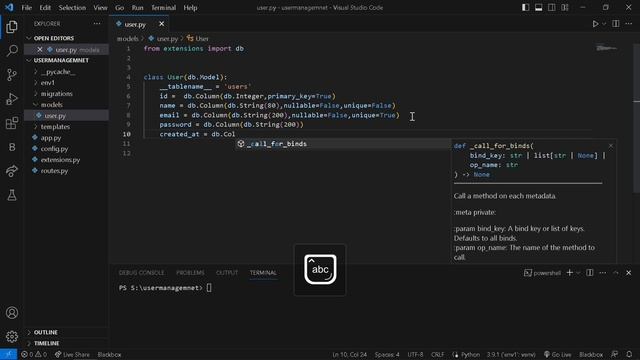Image resolution: width=640 pixels, height=360 pixels.
Task: Open the View menu
Action: (100, 8)
